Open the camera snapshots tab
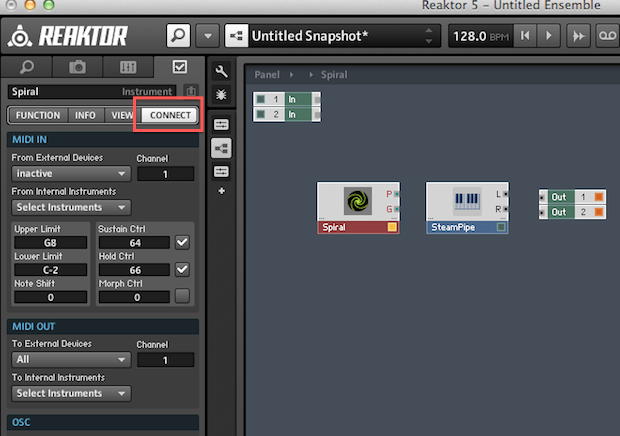 (76, 68)
